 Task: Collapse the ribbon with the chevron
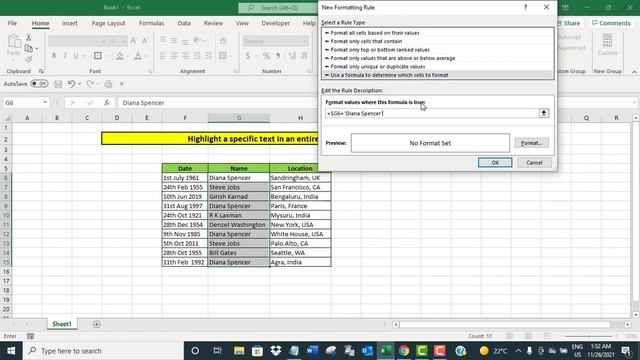634,72
